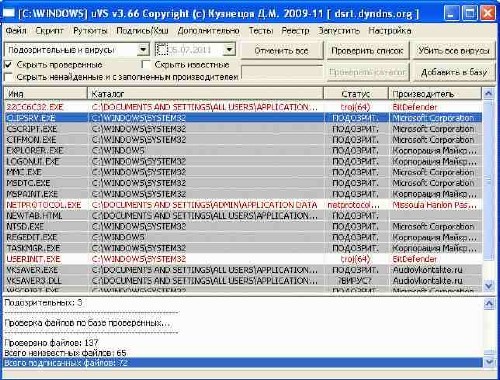Select the CSCRIPT.EXE row
This screenshot has width=500, height=380.
pos(243,129)
